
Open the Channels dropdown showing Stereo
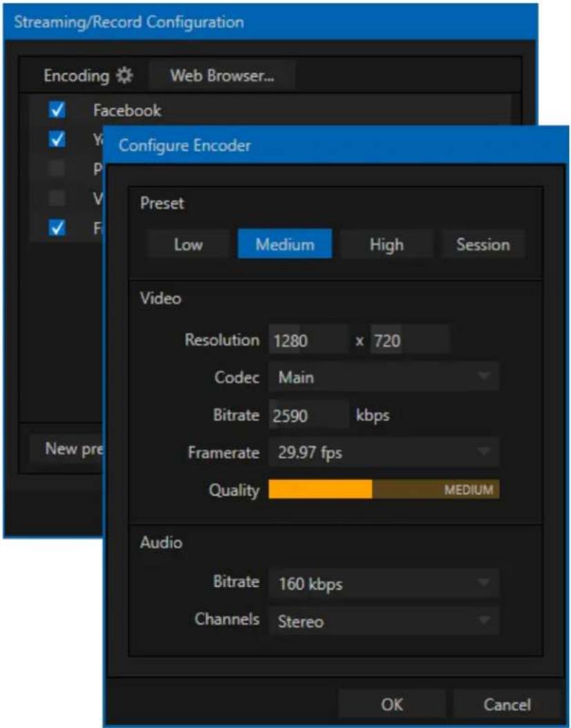coord(384,621)
